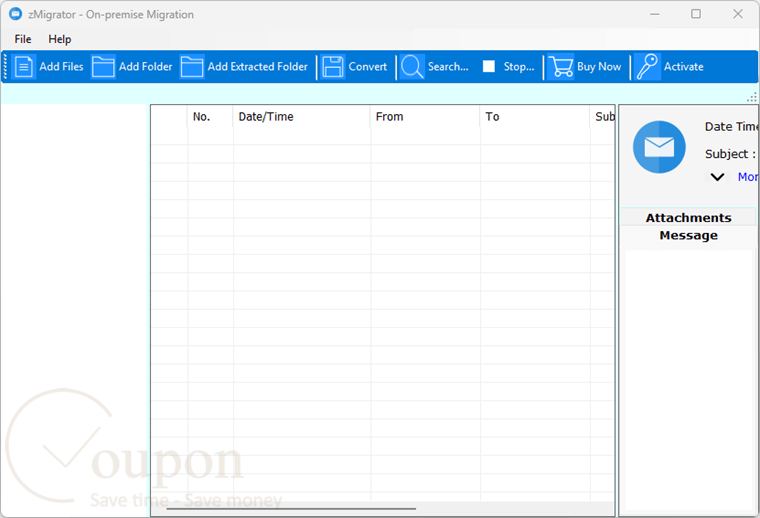The width and height of the screenshot is (760, 518).
Task: Click the Add Extracted Folder label
Action: (x=258, y=67)
